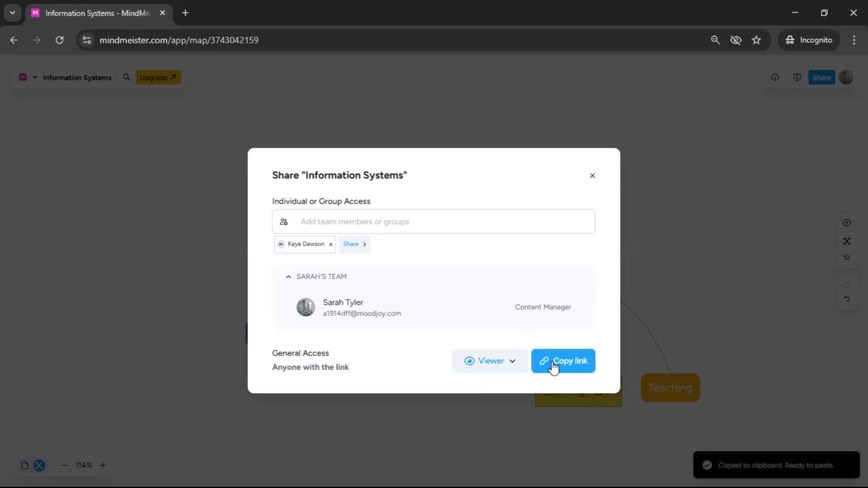Zoom in with the plus button

(x=103, y=465)
